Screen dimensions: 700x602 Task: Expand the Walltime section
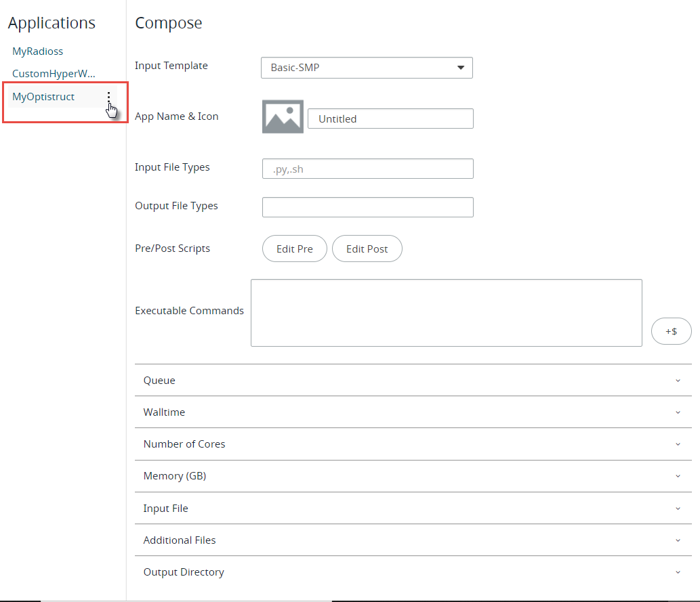point(413,412)
